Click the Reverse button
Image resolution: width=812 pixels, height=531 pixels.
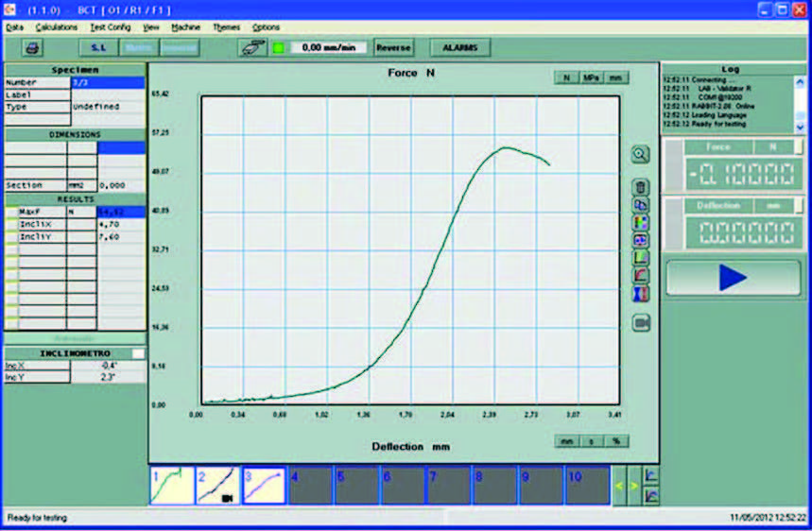point(393,47)
